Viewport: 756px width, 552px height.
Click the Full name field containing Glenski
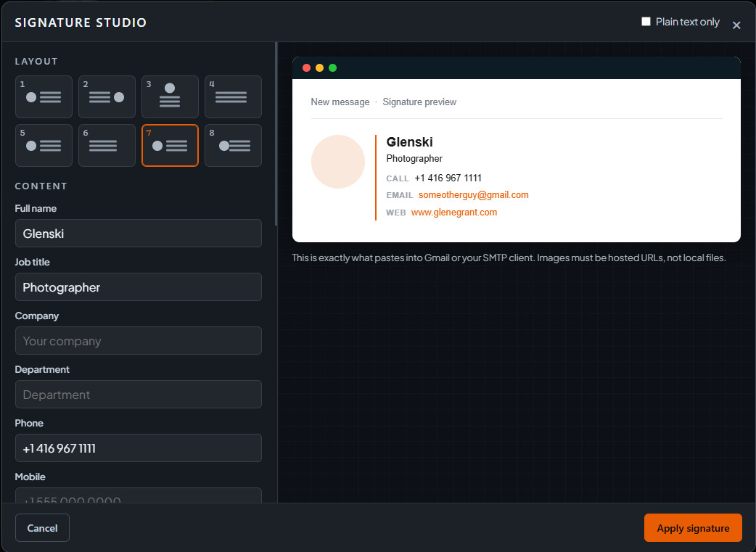pos(139,234)
